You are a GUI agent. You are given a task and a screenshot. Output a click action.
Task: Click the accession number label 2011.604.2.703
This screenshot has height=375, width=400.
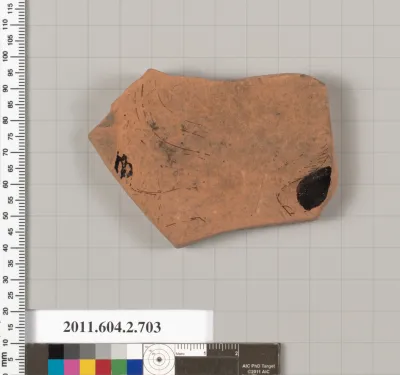(x=112, y=327)
